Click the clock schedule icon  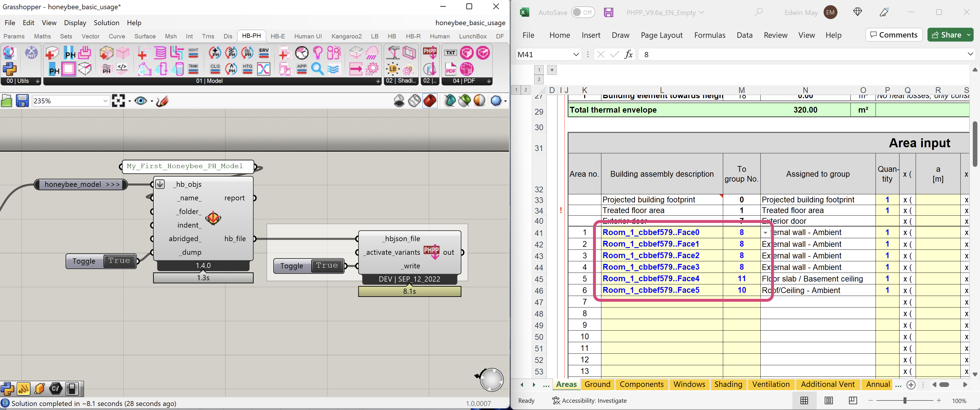(302, 53)
